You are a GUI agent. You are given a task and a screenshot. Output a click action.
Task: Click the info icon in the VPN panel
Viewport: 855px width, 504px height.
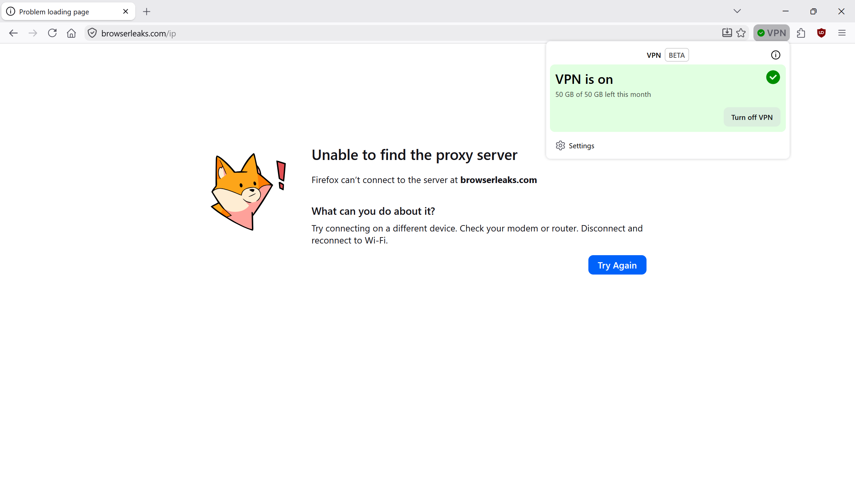pyautogui.click(x=775, y=55)
